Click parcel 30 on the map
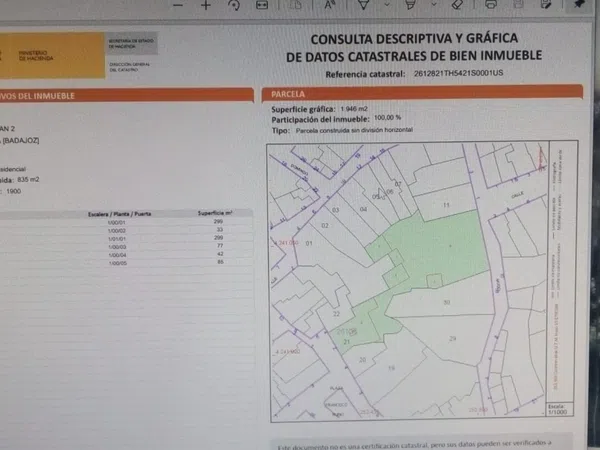 447,302
